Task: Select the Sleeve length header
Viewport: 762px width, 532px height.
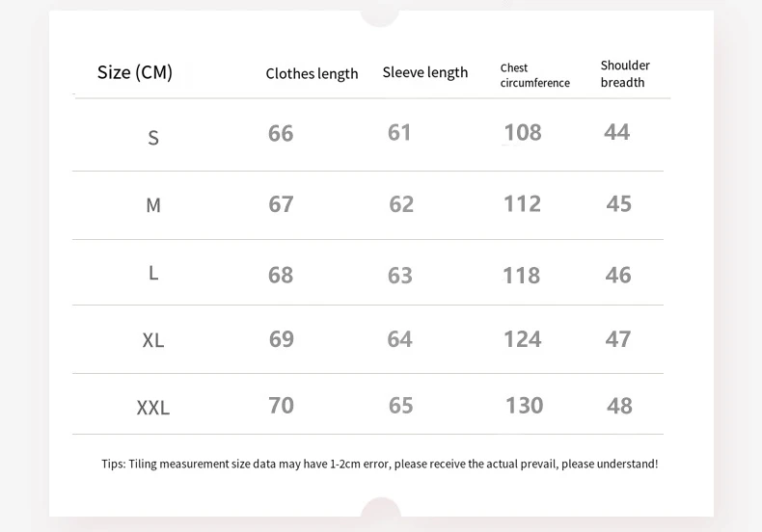Action: click(424, 72)
